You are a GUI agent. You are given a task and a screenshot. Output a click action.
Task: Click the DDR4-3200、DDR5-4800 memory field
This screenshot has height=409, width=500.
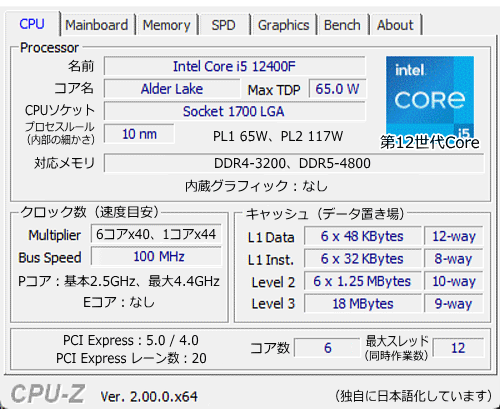click(293, 163)
